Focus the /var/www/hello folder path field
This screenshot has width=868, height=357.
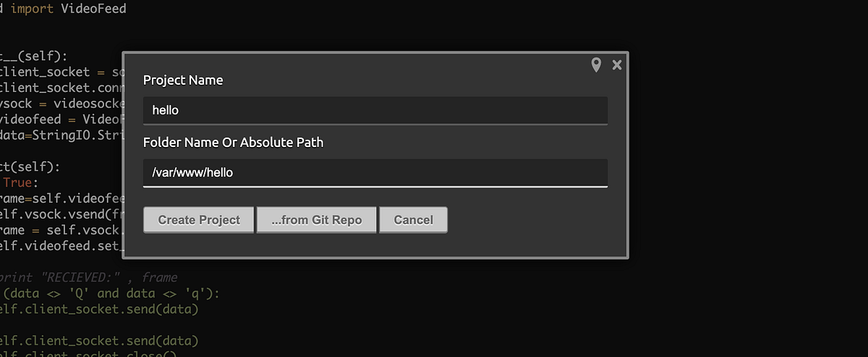tap(375, 173)
